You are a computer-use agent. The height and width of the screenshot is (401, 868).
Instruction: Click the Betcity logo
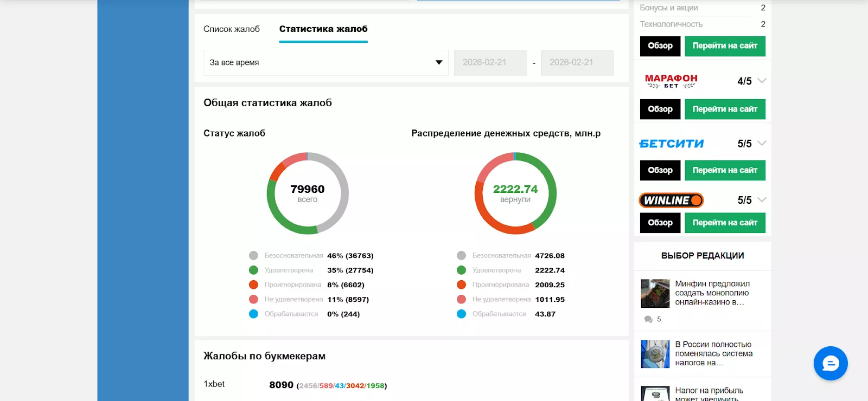point(672,144)
